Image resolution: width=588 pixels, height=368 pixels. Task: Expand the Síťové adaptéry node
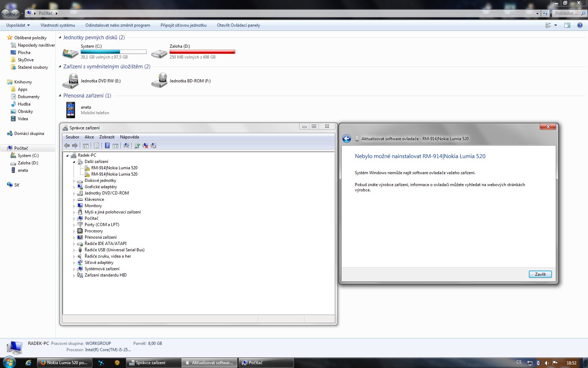point(74,263)
